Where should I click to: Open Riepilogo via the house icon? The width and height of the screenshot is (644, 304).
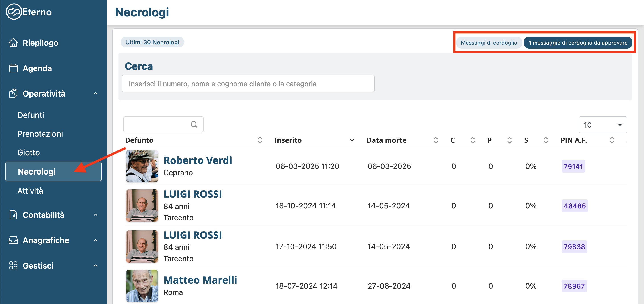pos(13,43)
